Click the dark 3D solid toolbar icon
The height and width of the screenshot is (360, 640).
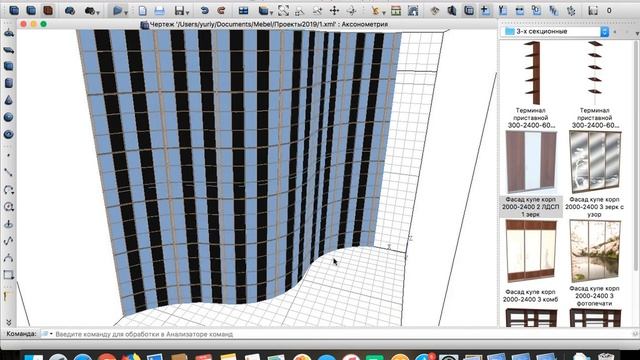452,11
